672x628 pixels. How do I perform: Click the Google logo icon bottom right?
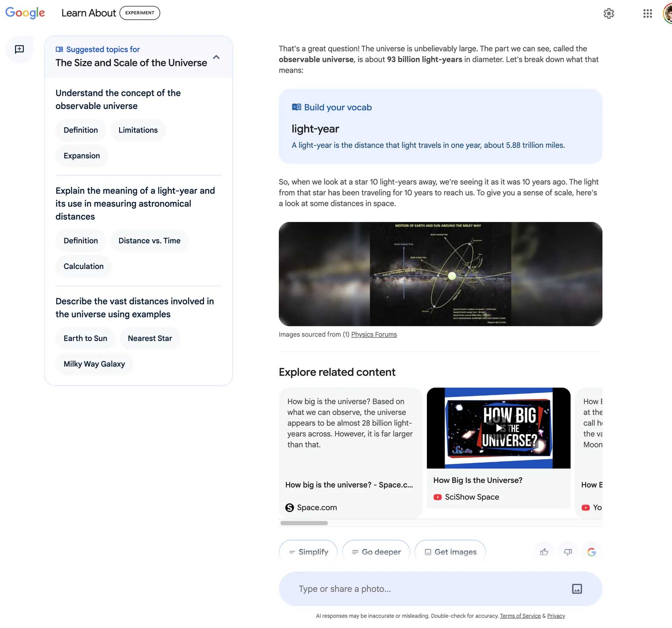[591, 551]
